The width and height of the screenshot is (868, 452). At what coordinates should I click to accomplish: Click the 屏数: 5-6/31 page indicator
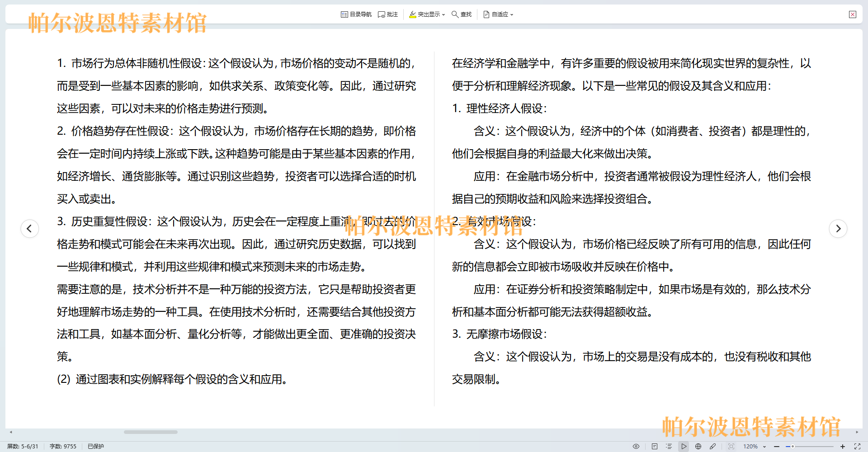[23, 446]
